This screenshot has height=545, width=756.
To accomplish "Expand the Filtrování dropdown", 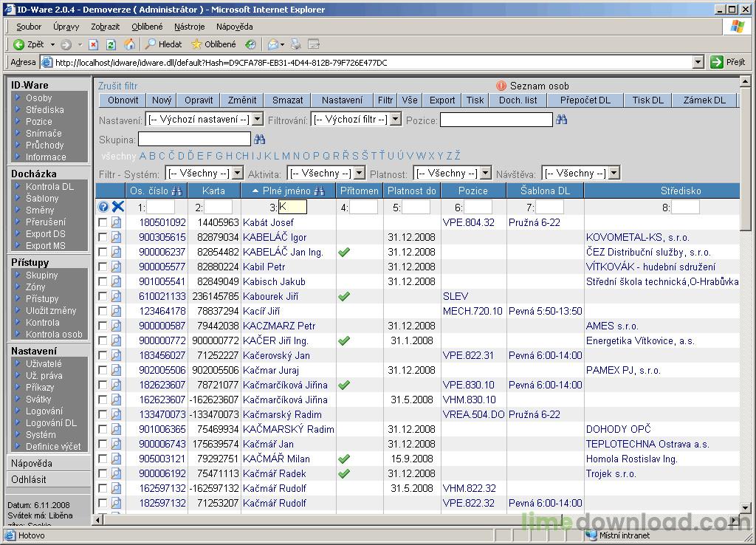I will pyautogui.click(x=395, y=120).
